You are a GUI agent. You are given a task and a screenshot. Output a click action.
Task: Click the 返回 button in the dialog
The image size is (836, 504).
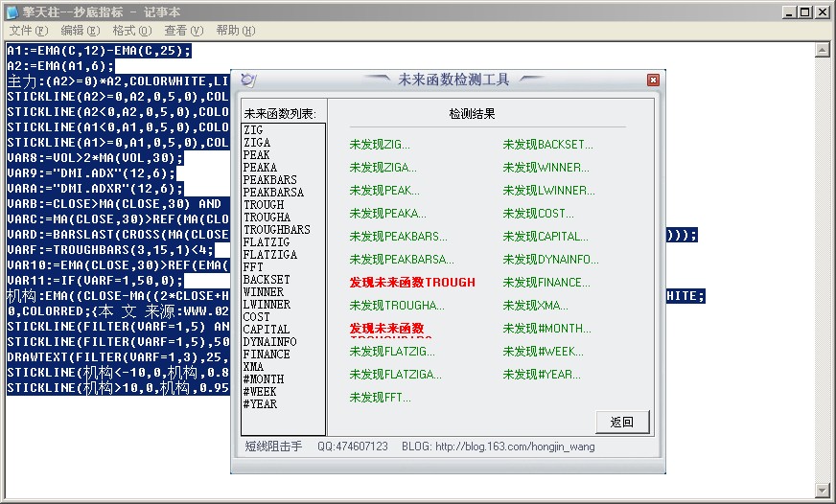[622, 422]
